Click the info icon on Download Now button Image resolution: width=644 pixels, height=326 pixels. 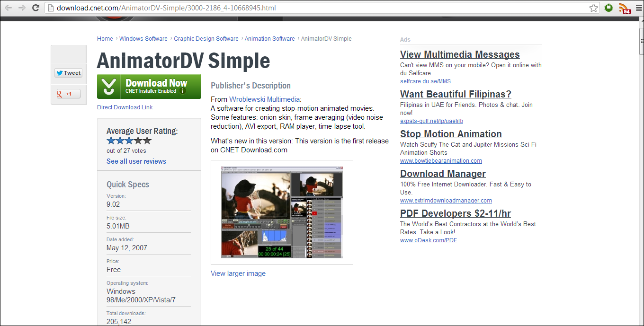(x=183, y=91)
